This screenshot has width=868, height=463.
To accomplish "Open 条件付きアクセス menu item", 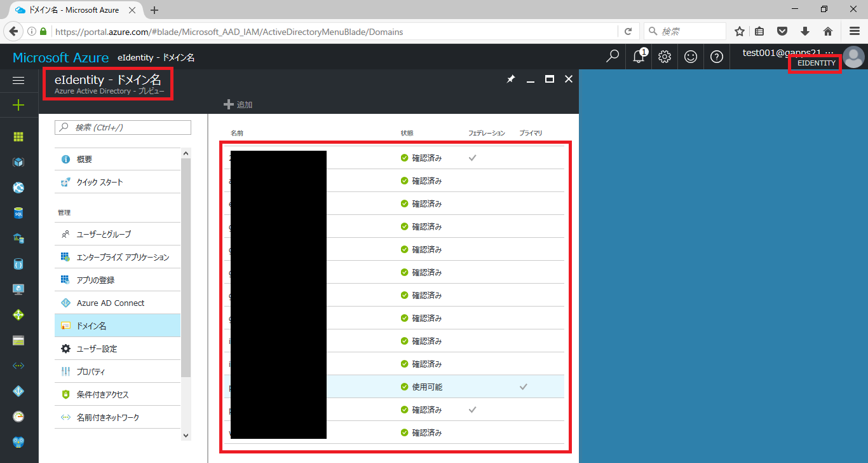I will pos(118,394).
